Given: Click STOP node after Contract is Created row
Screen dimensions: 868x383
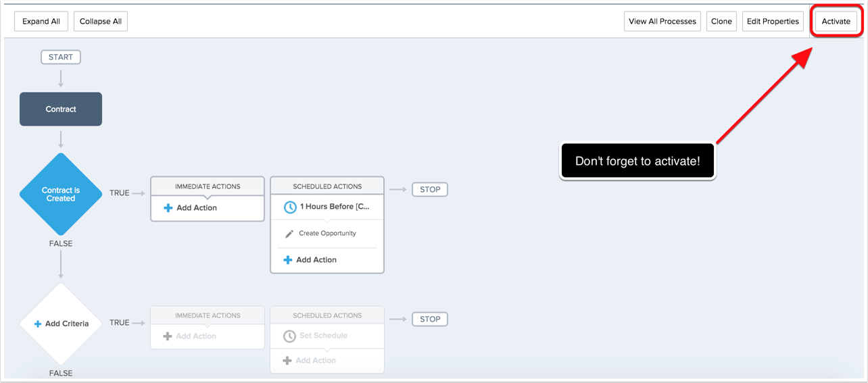Looking at the screenshot, I should pyautogui.click(x=430, y=190).
